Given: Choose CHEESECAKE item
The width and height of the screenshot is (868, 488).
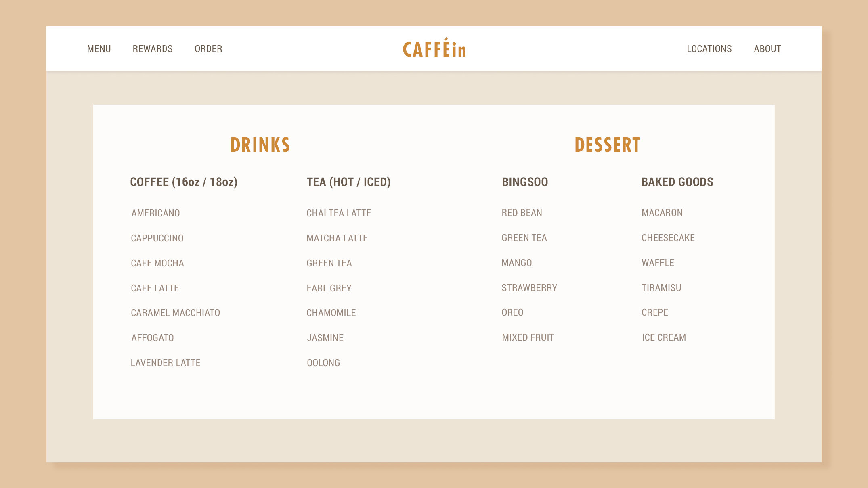Looking at the screenshot, I should click(668, 238).
